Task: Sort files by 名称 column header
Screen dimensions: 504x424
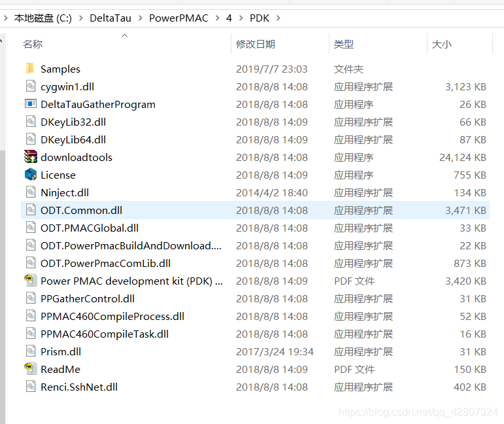Action: coord(33,44)
